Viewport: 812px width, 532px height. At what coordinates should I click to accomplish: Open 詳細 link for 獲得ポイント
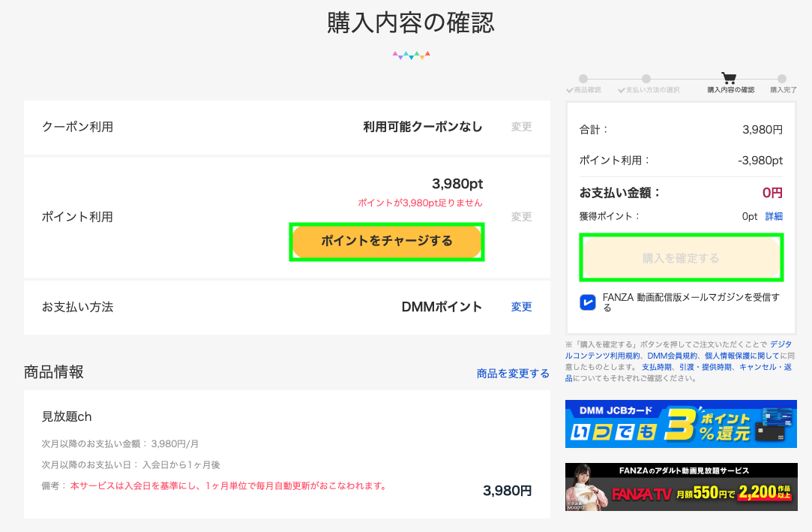click(x=773, y=216)
